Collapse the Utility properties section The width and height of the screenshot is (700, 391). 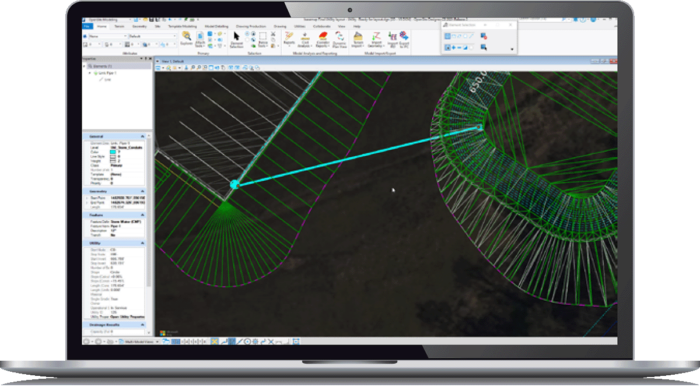tap(142, 243)
